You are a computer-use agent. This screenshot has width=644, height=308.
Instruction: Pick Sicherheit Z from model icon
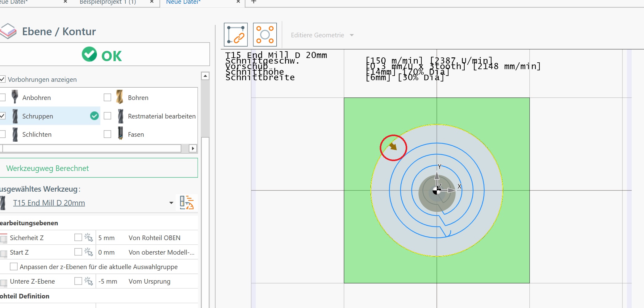tap(89, 237)
